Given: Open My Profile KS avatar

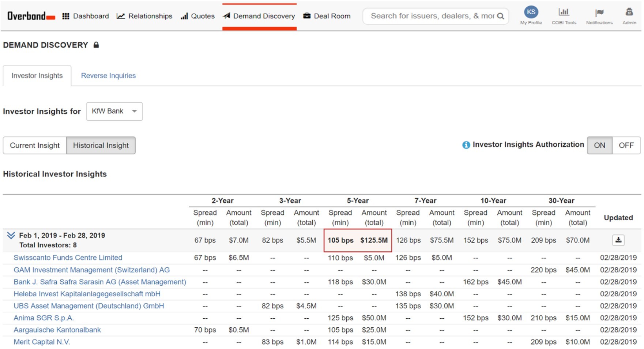Looking at the screenshot, I should point(531,12).
